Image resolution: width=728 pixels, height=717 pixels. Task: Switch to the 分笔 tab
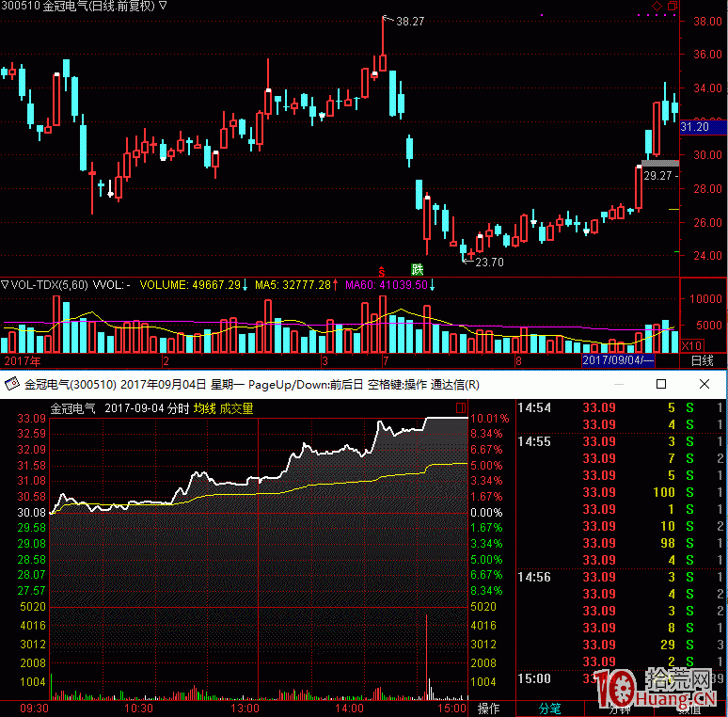pyautogui.click(x=549, y=709)
